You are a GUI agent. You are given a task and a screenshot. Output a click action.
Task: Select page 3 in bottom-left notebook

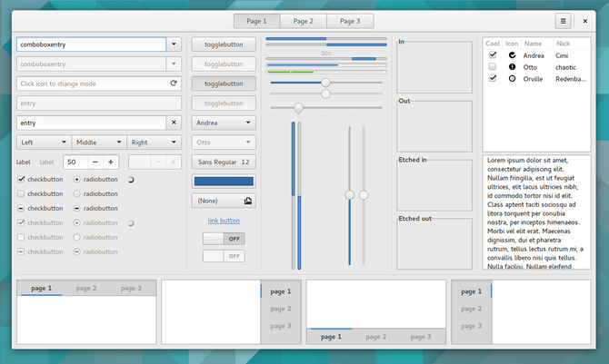click(x=131, y=288)
